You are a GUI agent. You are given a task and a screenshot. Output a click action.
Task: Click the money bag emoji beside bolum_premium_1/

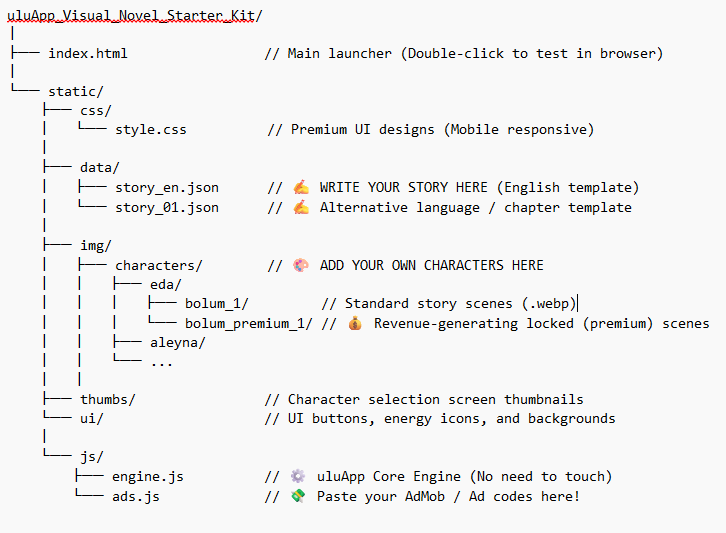(x=355, y=323)
